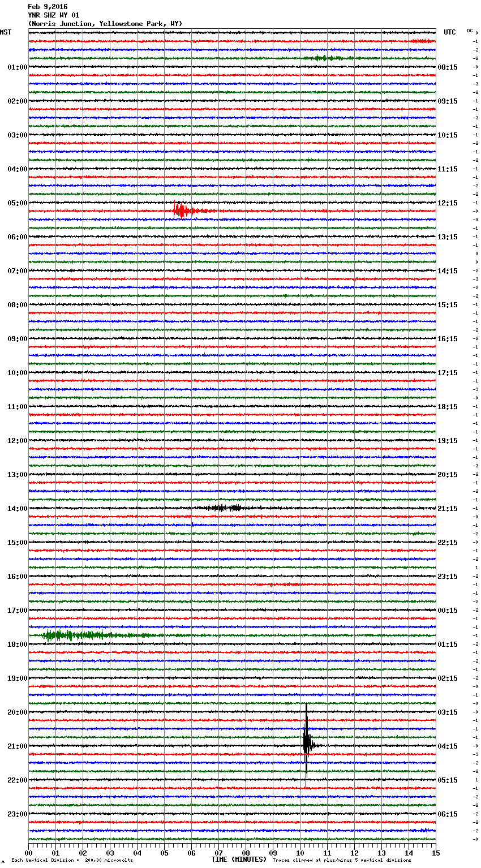This screenshot has height=868, width=481.
Task: Click the 10:15 UTC time label
Action: click(x=448, y=135)
